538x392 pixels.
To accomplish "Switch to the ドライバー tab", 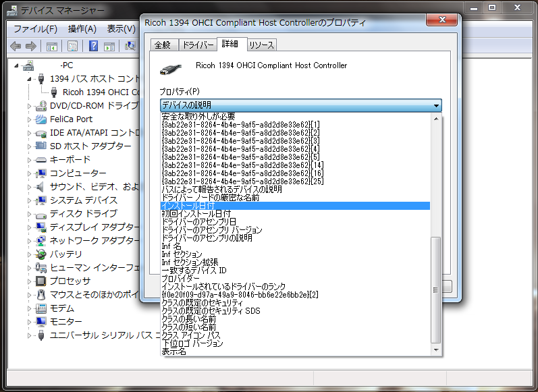I will click(198, 45).
